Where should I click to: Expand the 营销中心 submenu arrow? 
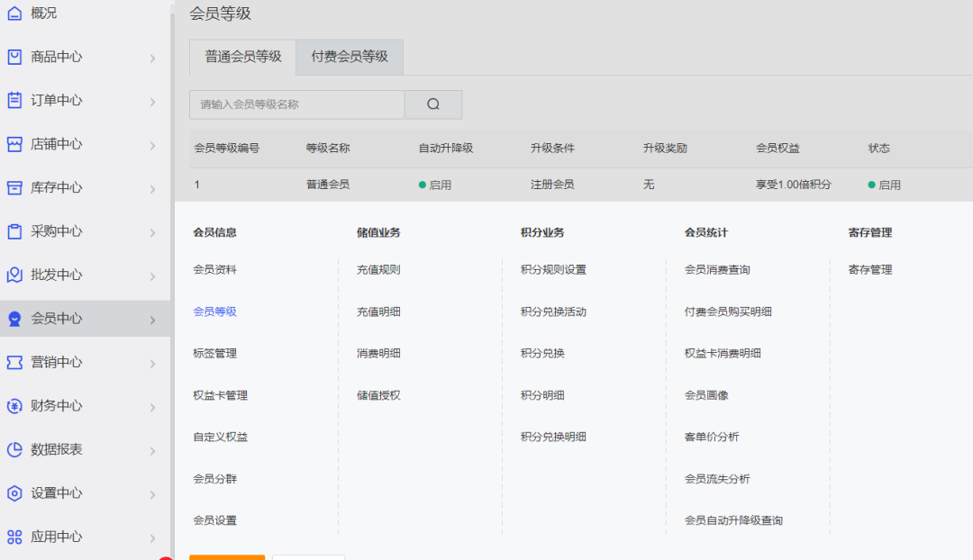152,363
